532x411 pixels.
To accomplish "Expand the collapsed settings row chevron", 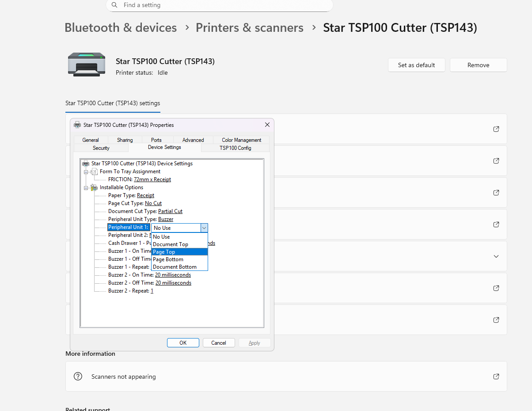I will pos(496,256).
